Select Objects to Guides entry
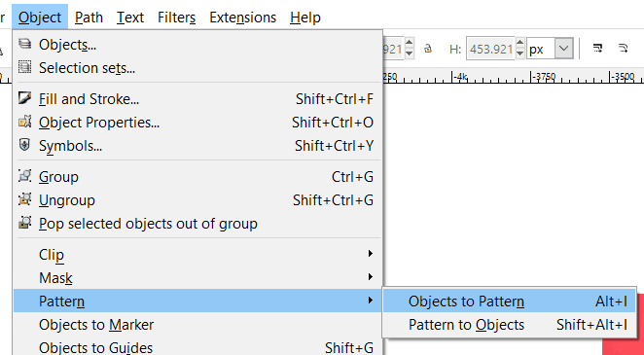This screenshot has height=355, width=644. 197,347
